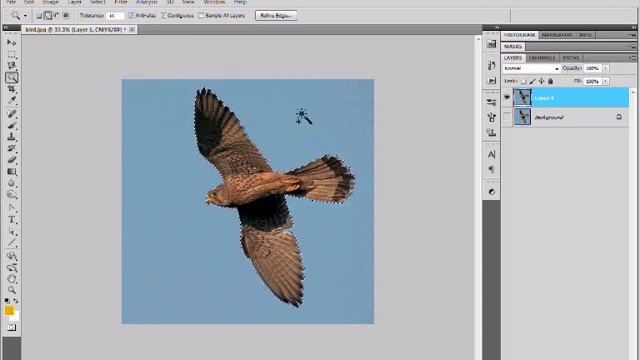Open the Masks panel flyout menu
This screenshot has width=640, height=360.
pos(632,47)
